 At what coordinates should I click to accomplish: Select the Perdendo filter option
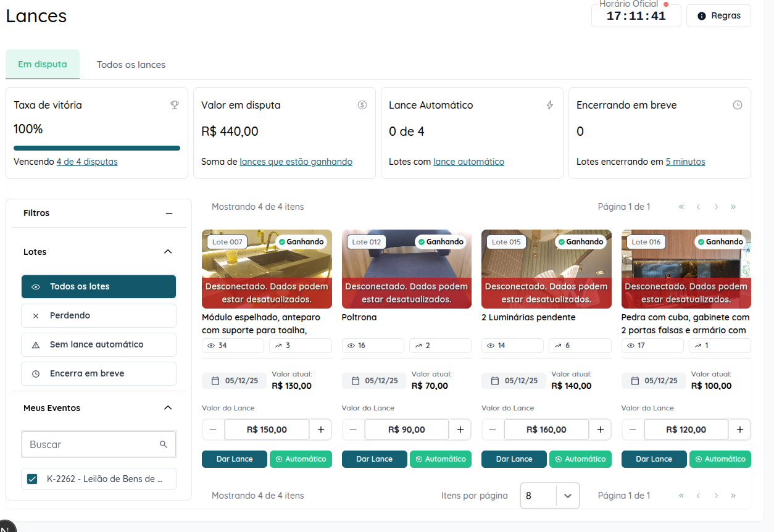pyautogui.click(x=99, y=315)
